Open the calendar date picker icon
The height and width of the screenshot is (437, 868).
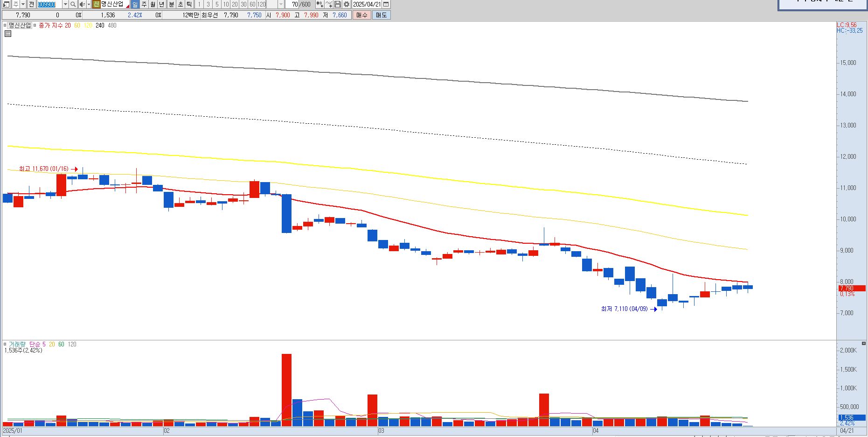point(386,4)
